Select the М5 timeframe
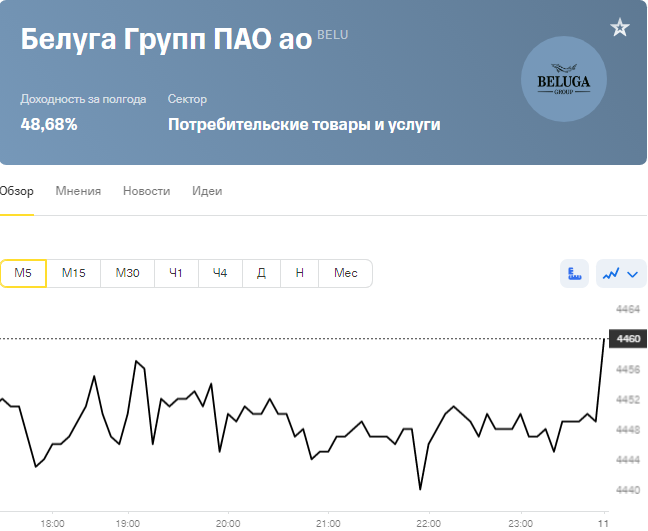The height and width of the screenshot is (531, 648). tap(23, 273)
